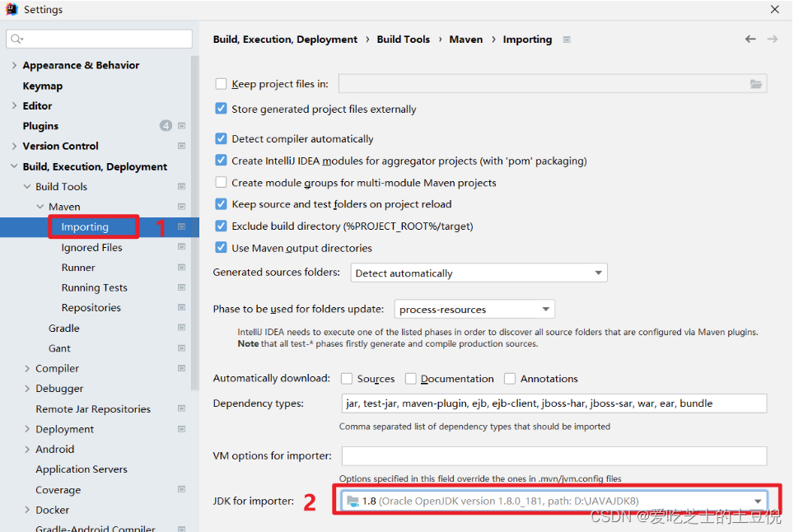
Task: Click the back navigation arrow
Action: (x=750, y=39)
